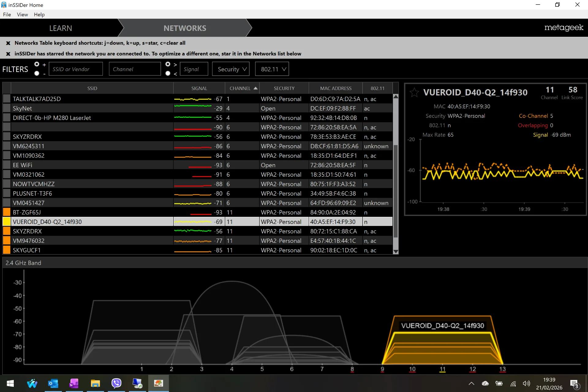Switch to the LEARN tab
This screenshot has width=588, height=392.
61,28
